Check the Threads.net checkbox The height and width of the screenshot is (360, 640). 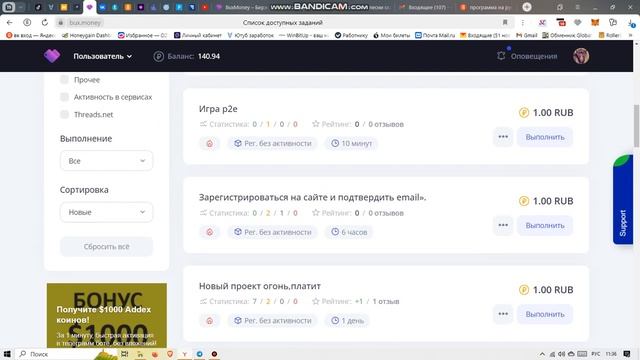[x=64, y=114]
